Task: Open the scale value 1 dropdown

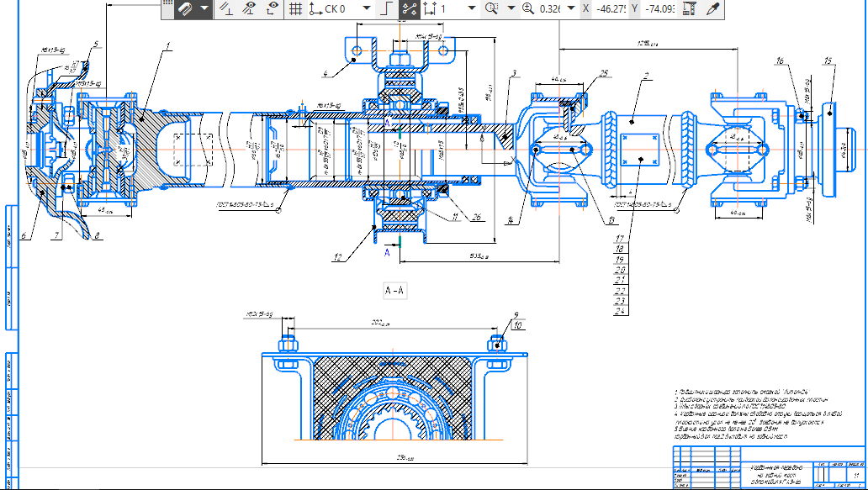Action: point(472,9)
